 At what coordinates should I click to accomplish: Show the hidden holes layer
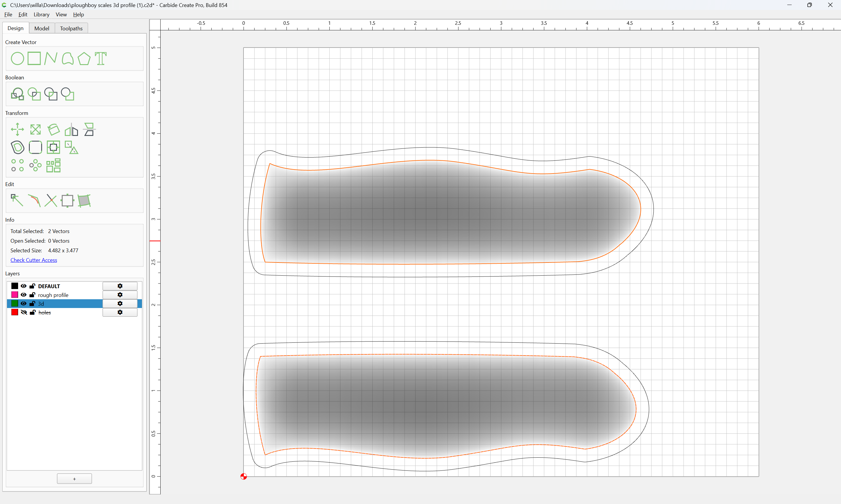[x=23, y=312]
